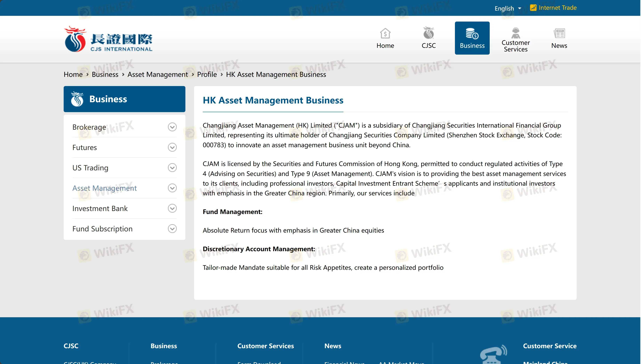Click the Business footer heading
The image size is (641, 364).
click(x=164, y=346)
